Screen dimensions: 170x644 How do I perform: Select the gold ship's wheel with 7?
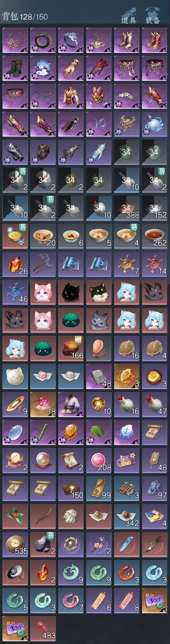coord(127,264)
